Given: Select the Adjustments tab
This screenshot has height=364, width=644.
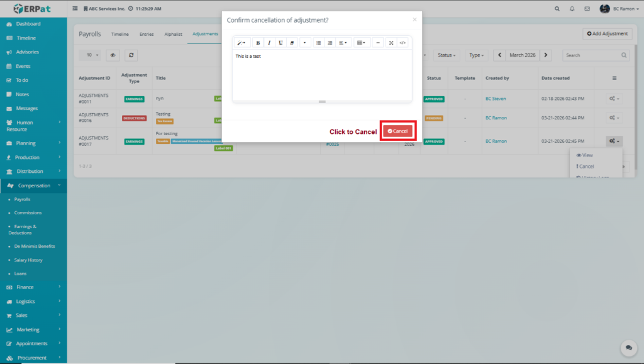Looking at the screenshot, I should click(x=206, y=34).
